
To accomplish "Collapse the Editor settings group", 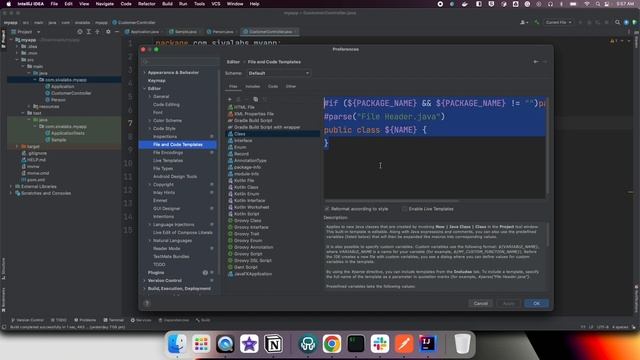I will (144, 89).
